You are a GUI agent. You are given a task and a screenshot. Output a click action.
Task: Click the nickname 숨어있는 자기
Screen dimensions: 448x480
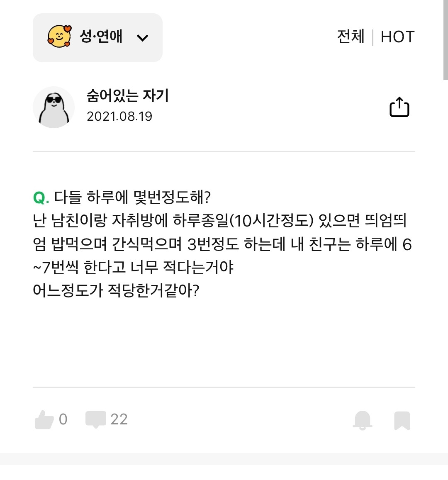point(127,96)
